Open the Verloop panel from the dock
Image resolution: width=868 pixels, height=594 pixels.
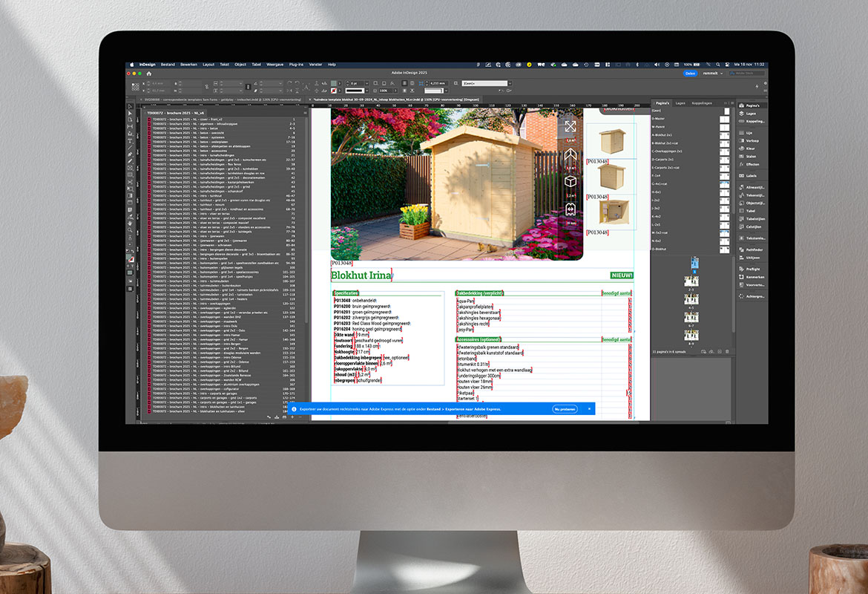point(752,141)
